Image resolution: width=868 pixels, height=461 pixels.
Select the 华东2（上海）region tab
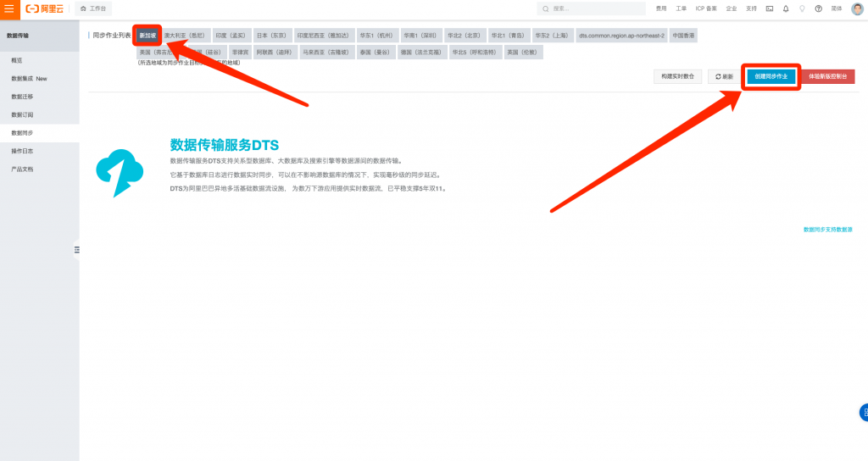pyautogui.click(x=552, y=36)
